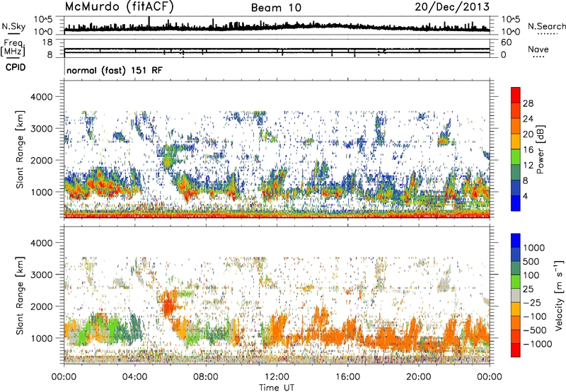Screen dimensions: 566x392
Task: Select the Time UT axis title
Action: point(277,388)
